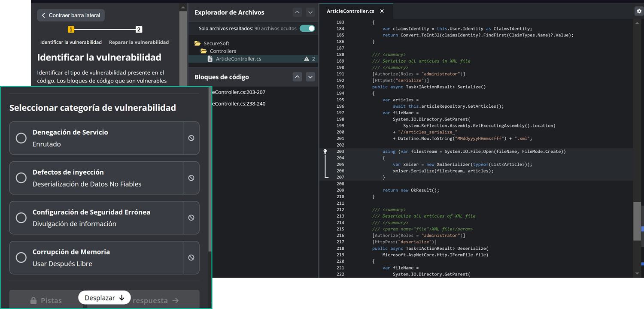Collapse Explorador de Archivos with up chevron
The image size is (644, 309).
297,12
